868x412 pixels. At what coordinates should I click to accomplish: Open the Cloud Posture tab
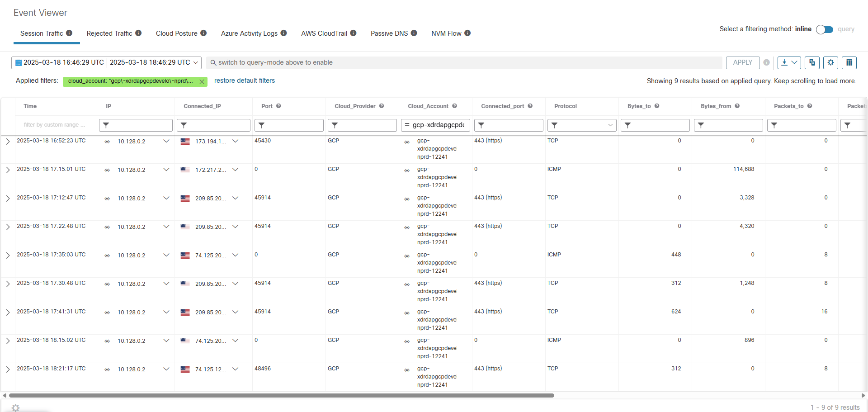coord(177,33)
